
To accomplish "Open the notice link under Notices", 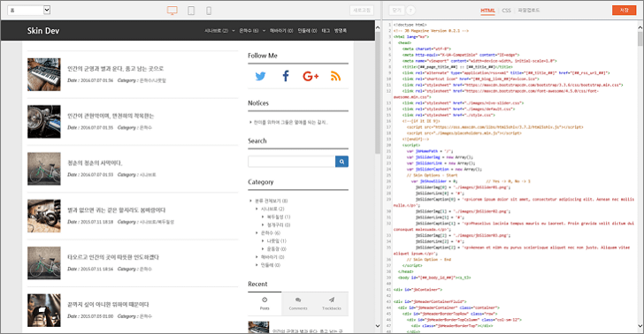I will pos(291,122).
